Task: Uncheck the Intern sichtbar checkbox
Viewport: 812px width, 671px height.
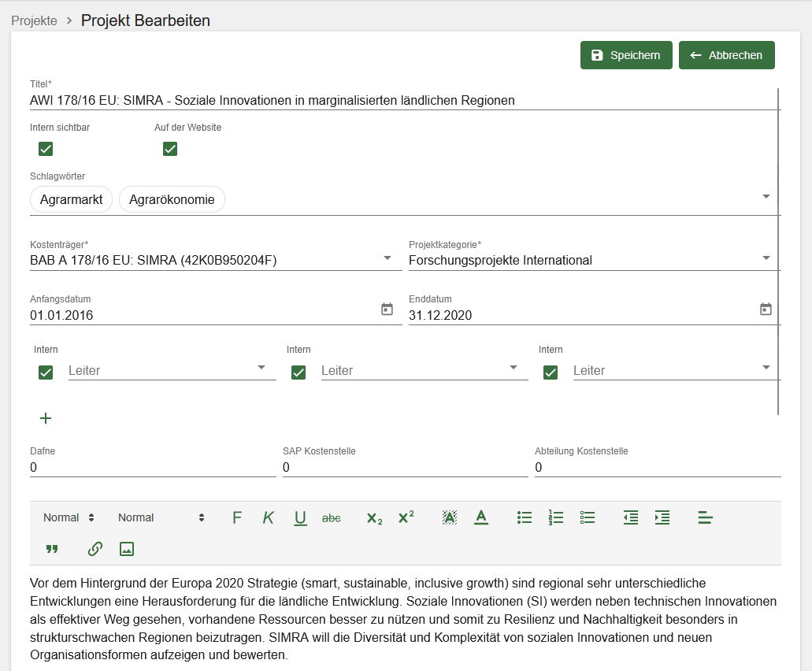Action: [46, 149]
